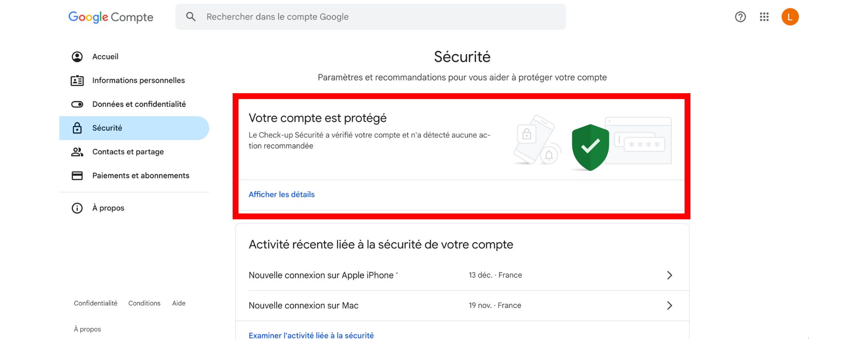Expand Apple iPhone connexion chevron
The height and width of the screenshot is (339, 868).
click(669, 275)
